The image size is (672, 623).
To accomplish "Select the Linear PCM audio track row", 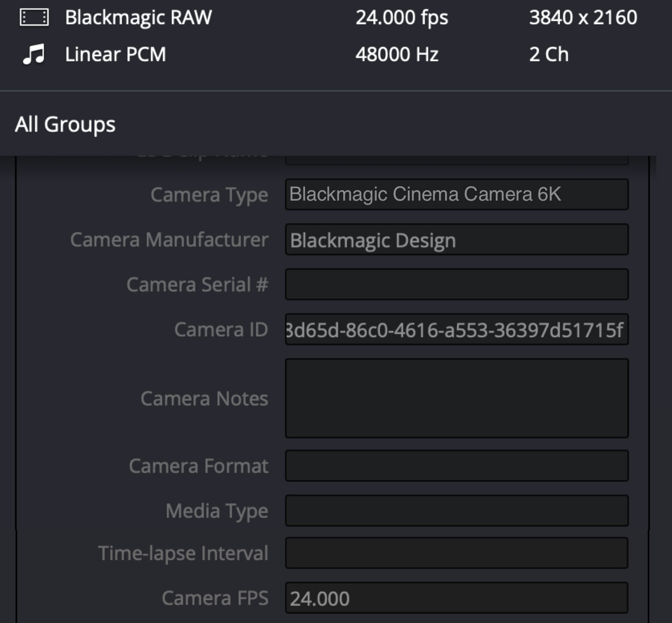I will [115, 54].
